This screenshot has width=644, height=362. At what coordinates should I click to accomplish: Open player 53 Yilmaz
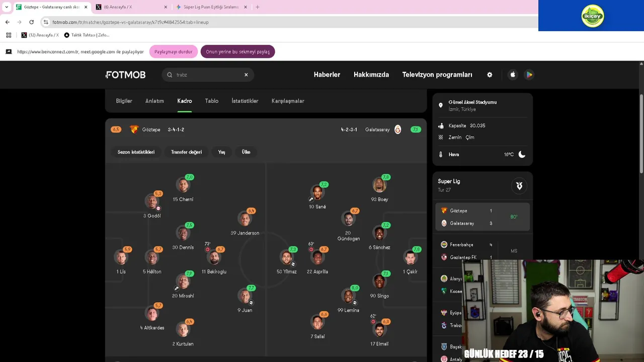(287, 260)
